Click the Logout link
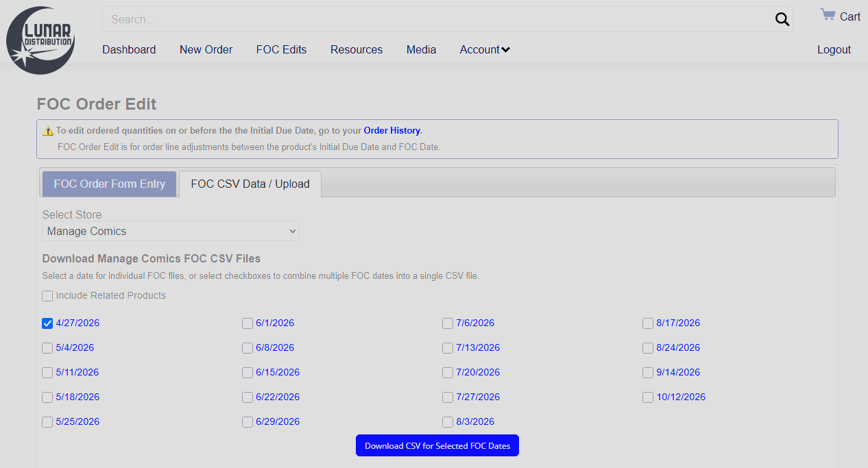 click(834, 49)
